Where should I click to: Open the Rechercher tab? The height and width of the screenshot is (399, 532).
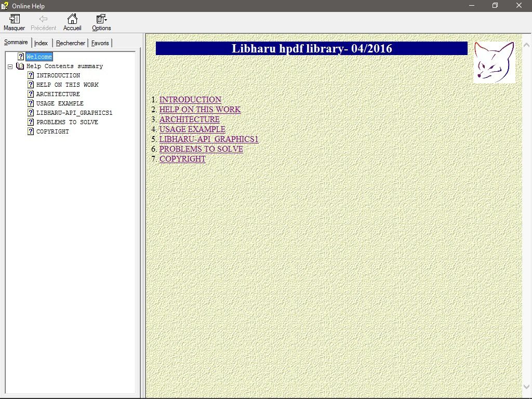(71, 43)
